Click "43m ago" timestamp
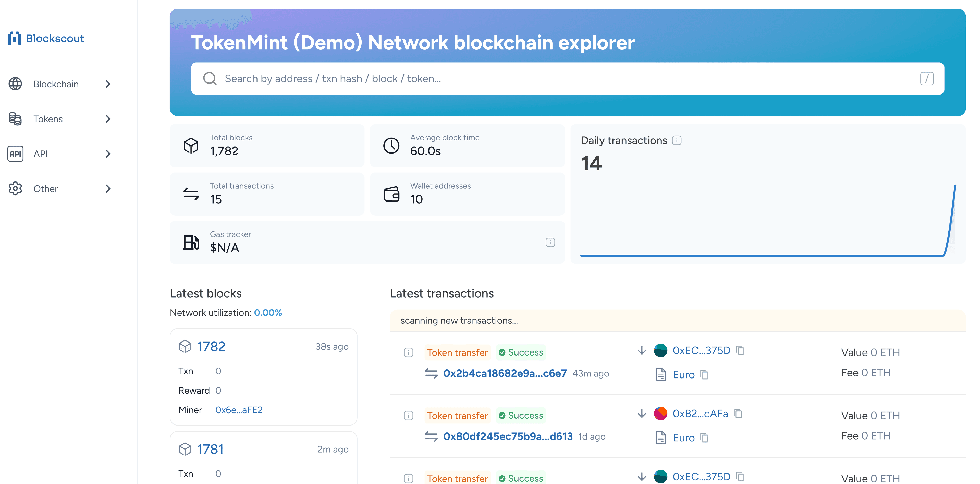Viewport: 980px width, 484px height. 591,374
